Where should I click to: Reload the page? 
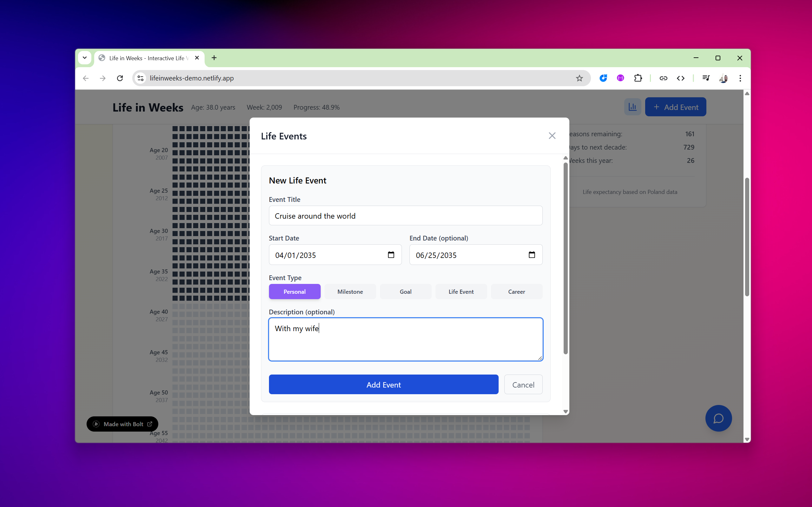[120, 78]
